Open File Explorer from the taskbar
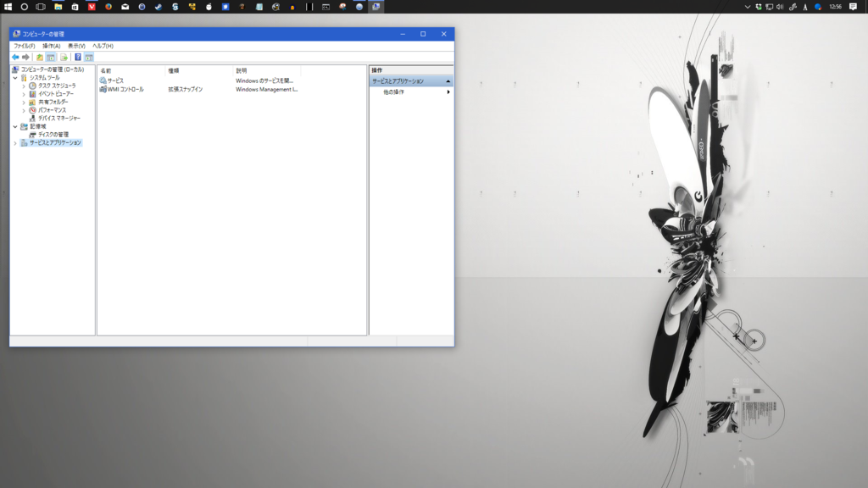The width and height of the screenshot is (868, 488). tap(58, 7)
